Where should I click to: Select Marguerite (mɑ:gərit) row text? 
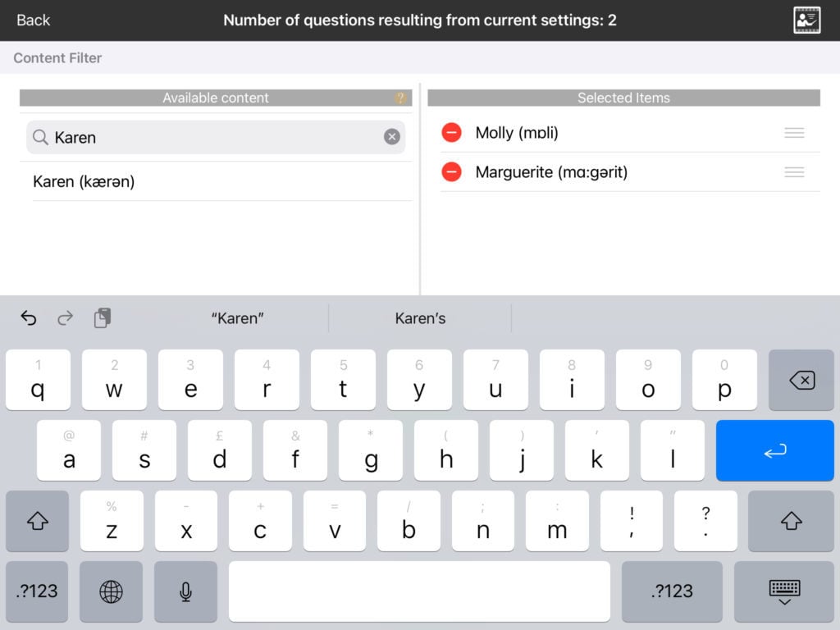[551, 172]
